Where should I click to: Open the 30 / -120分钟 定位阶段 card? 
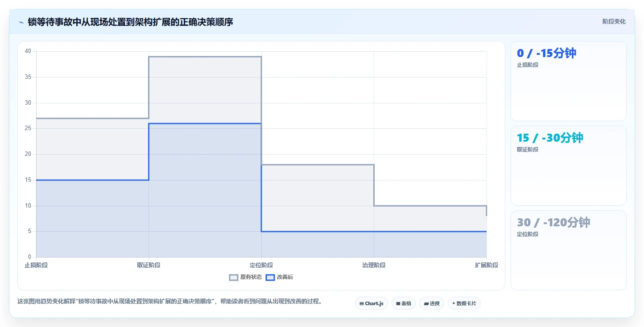click(568, 250)
